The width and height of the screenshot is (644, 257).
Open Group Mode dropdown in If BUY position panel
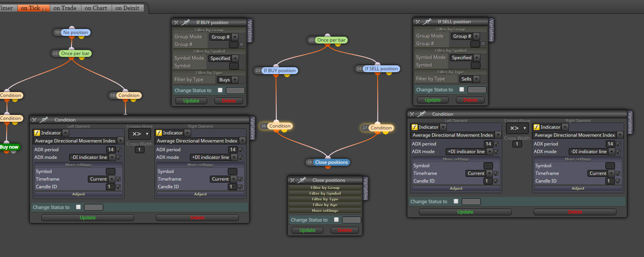coord(224,37)
